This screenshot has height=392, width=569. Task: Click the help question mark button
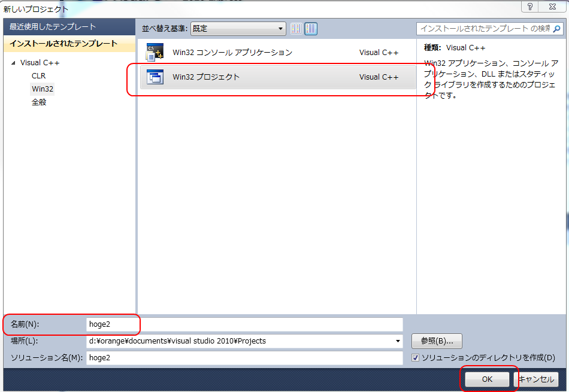(x=530, y=7)
